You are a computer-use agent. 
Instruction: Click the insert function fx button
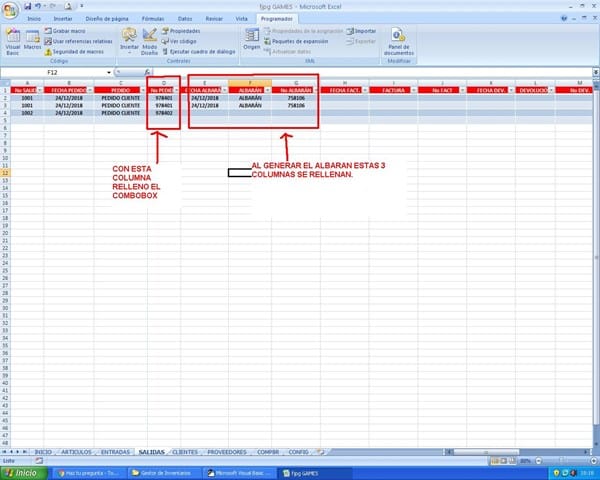[147, 72]
